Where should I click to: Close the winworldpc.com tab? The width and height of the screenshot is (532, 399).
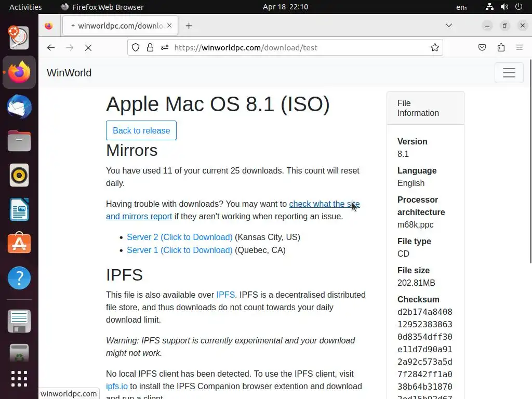coord(169,25)
